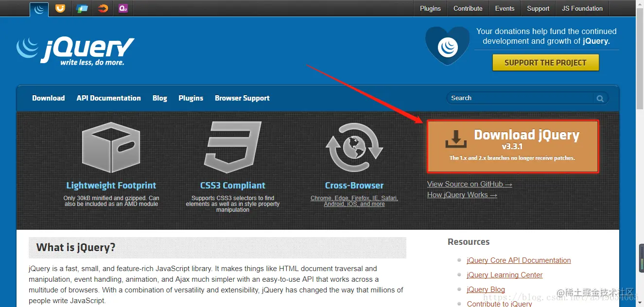Image resolution: width=644 pixels, height=307 pixels.
Task: Click the Resources heading
Action: (x=469, y=242)
